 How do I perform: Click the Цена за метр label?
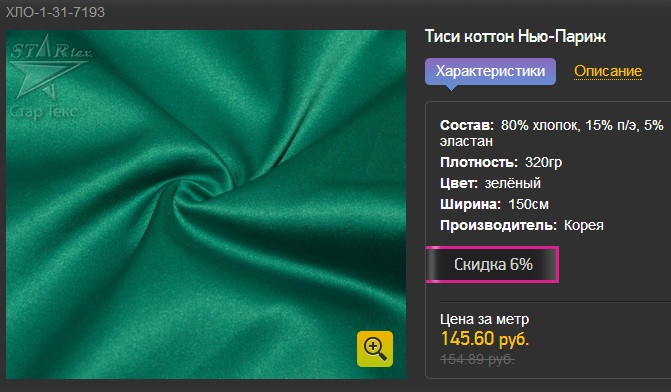point(484,319)
